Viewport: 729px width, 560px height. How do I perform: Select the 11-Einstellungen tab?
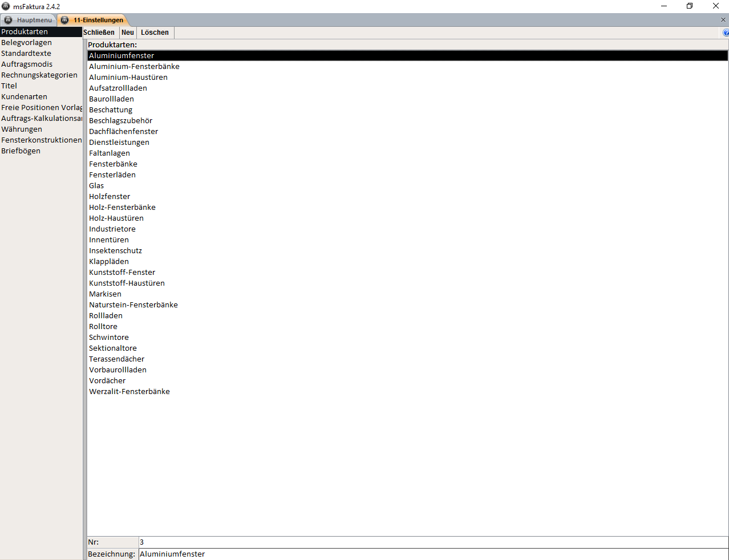(92, 20)
